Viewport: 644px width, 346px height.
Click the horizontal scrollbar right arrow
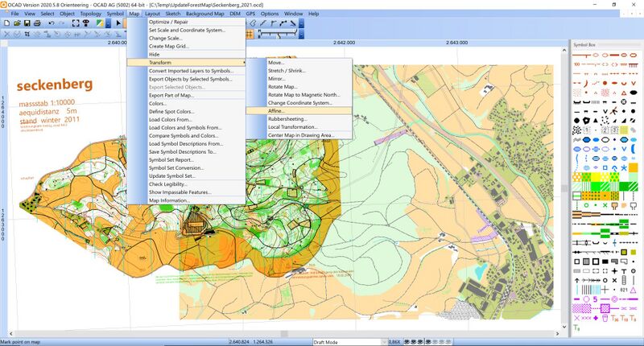point(557,334)
